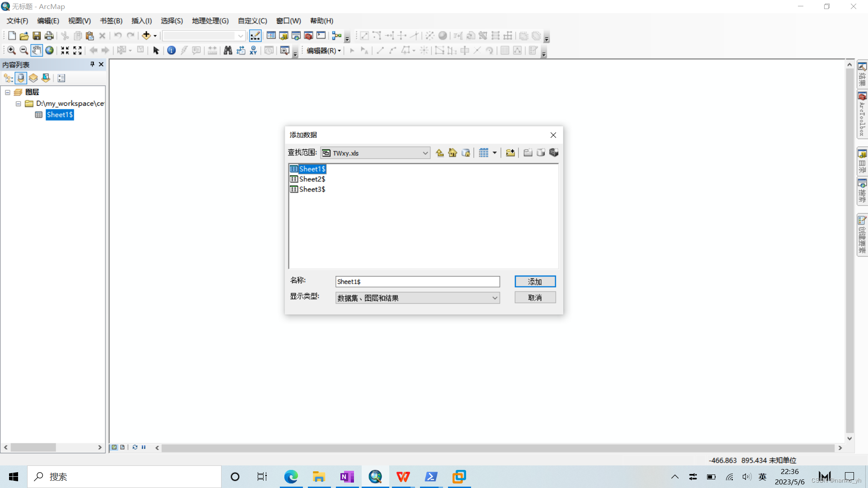The width and height of the screenshot is (868, 488).
Task: Click the Go To XY icon
Action: tap(253, 50)
